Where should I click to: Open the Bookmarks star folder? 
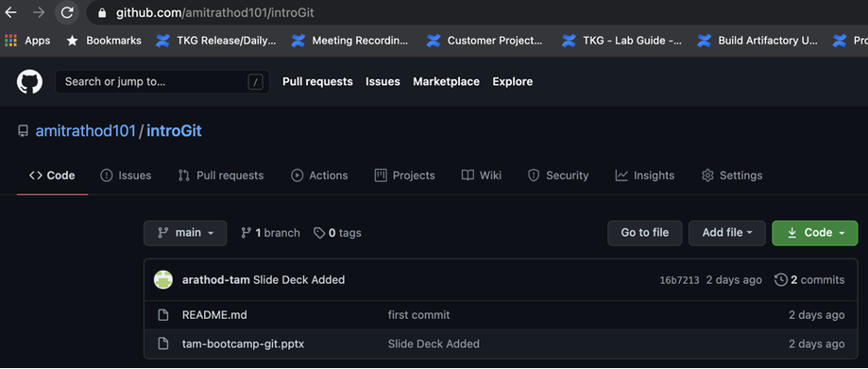pyautogui.click(x=104, y=41)
